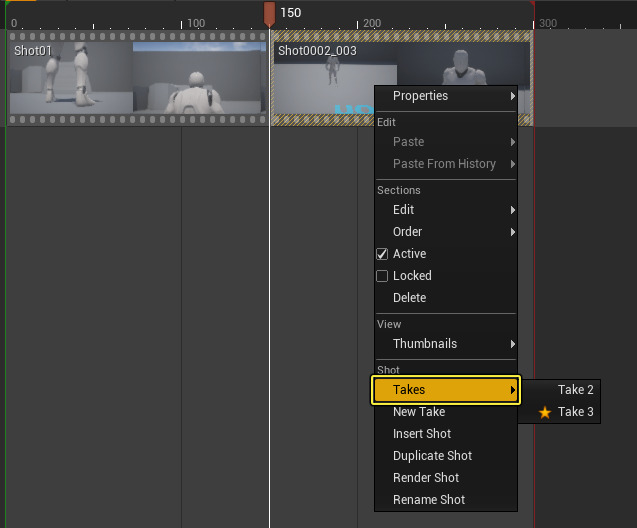Click the timeline ruler at frame 300
Image resolution: width=637 pixels, height=528 pixels.
click(x=548, y=23)
